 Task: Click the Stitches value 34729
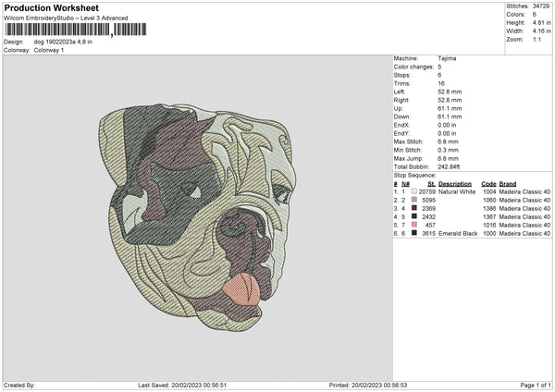[x=541, y=6]
